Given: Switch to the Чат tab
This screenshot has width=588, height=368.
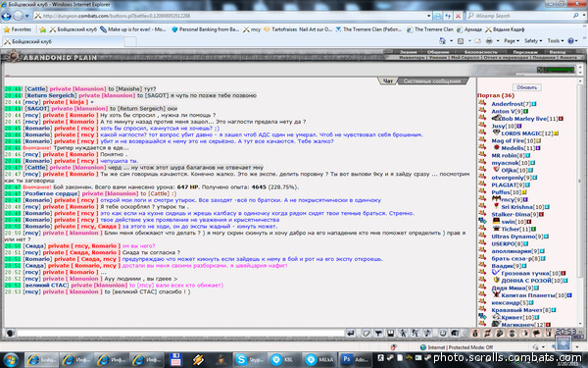Looking at the screenshot, I should [388, 80].
